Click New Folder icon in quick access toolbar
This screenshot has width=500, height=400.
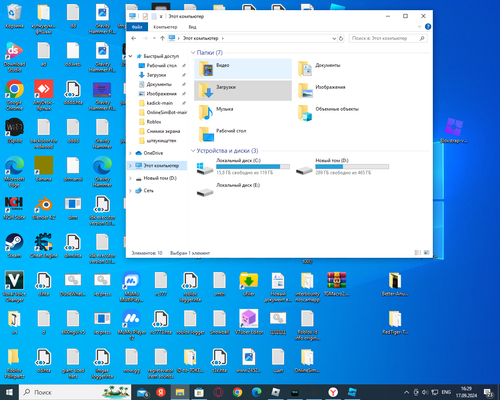[154, 16]
